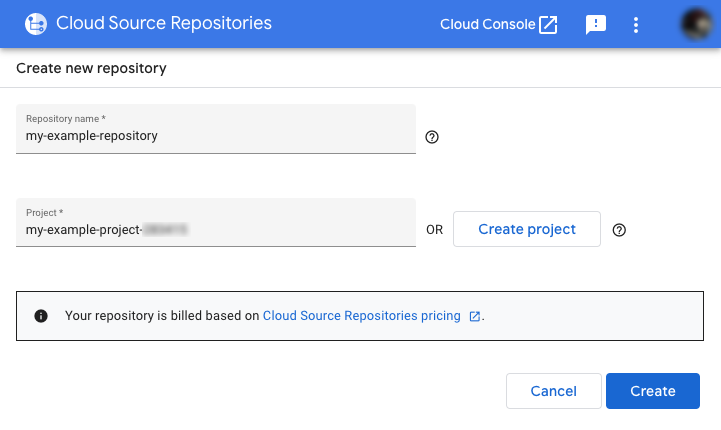Click the external-link icon beside Cloud Console
721x430 pixels.
click(x=548, y=24)
